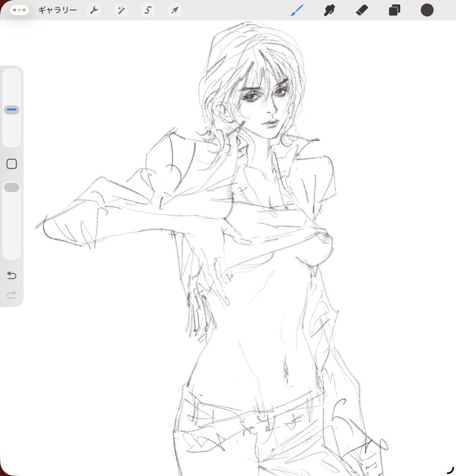This screenshot has width=456, height=476.
Task: Click the three-dot window control pill
Action: (19, 10)
